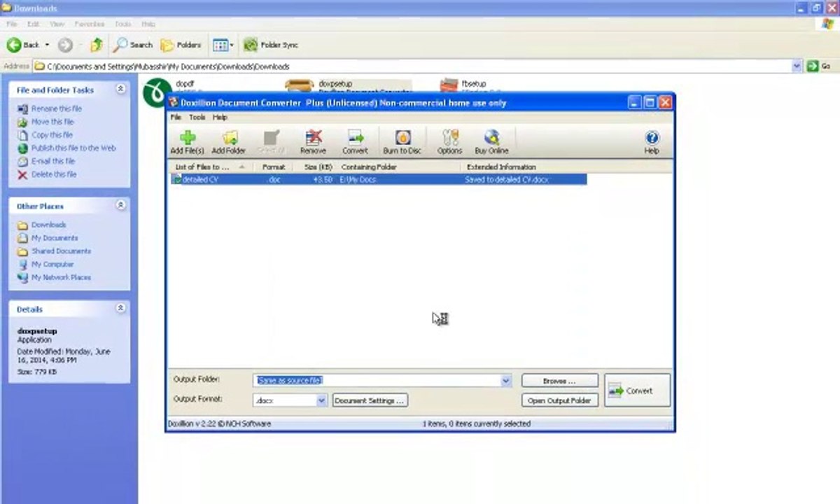Open Doxillion Tools menu

pyautogui.click(x=197, y=118)
